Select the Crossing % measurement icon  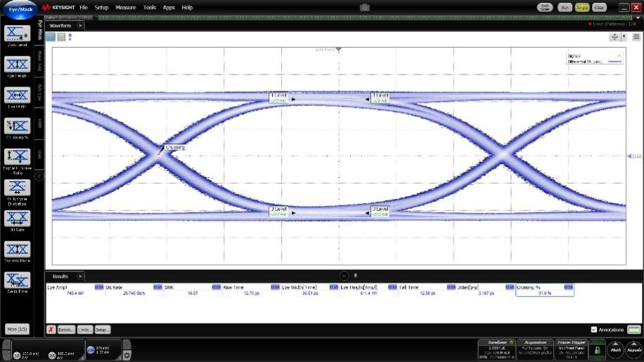click(18, 126)
